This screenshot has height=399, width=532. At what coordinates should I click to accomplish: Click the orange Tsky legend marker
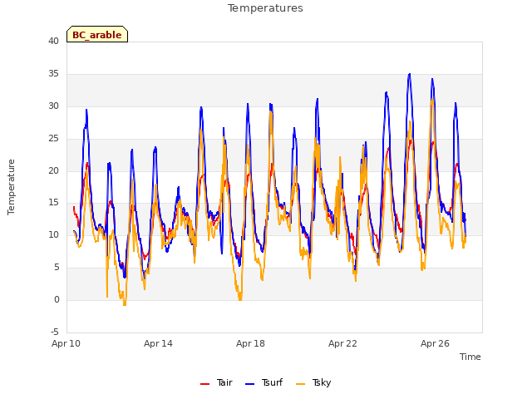pyautogui.click(x=300, y=384)
